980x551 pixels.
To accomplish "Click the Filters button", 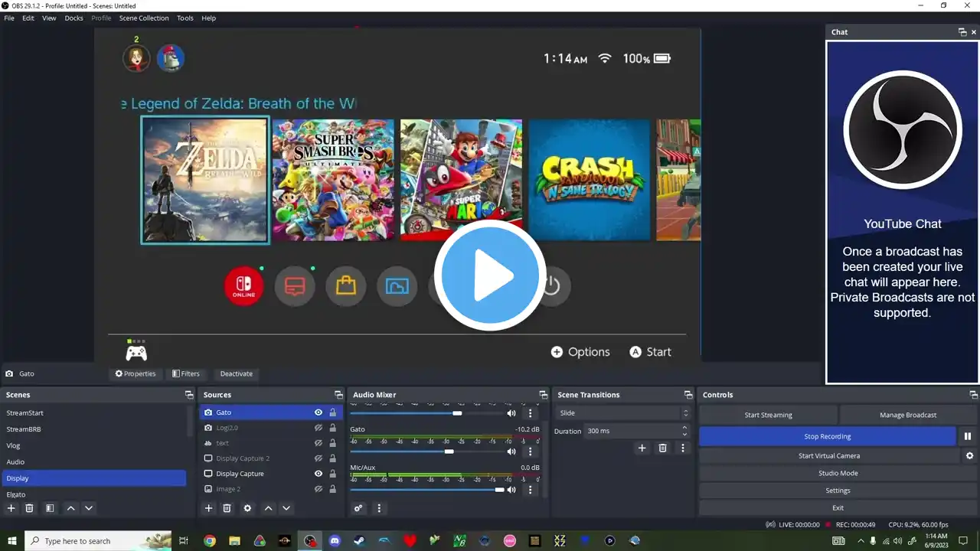I will coord(186,373).
